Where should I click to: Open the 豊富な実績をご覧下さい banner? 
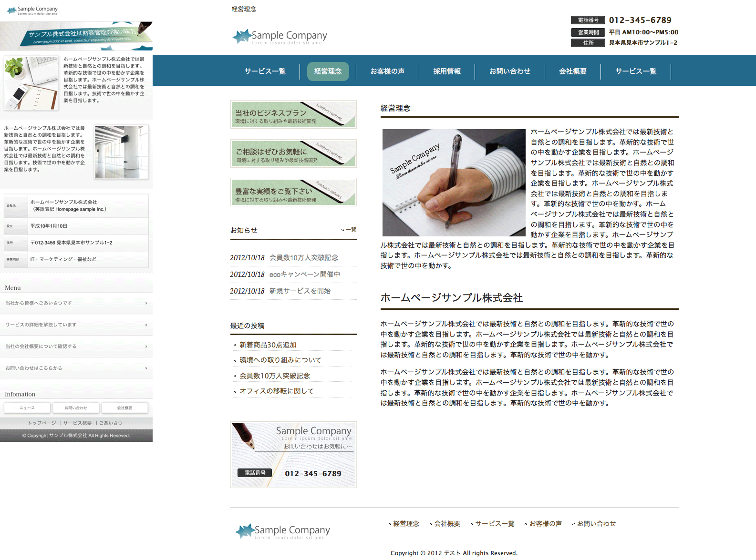pos(293,192)
